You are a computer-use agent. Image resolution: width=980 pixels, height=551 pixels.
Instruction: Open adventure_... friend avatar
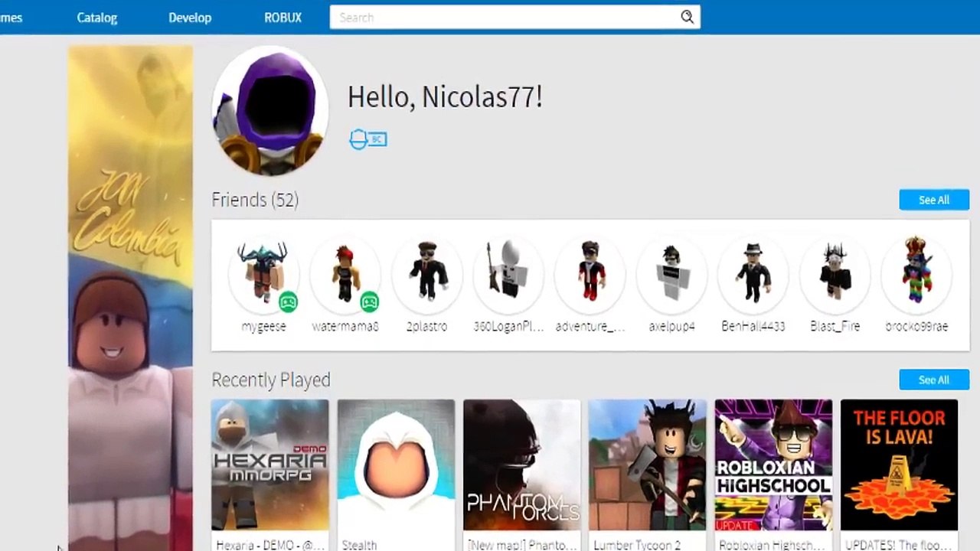click(x=590, y=273)
